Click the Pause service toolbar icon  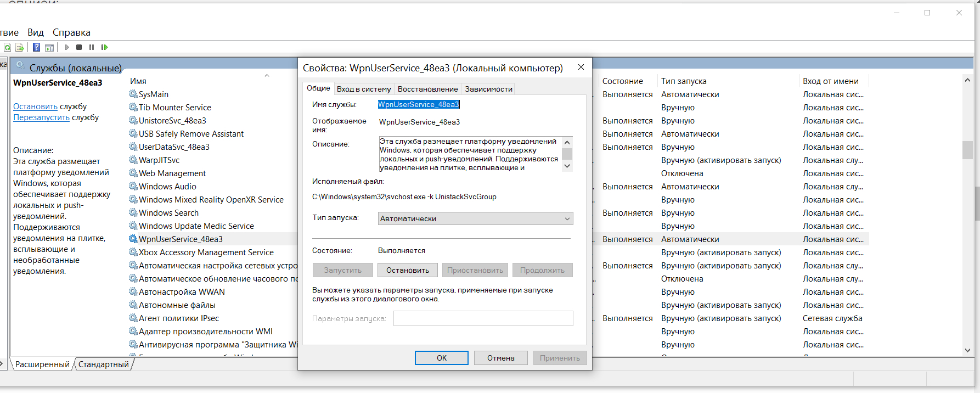coord(92,47)
